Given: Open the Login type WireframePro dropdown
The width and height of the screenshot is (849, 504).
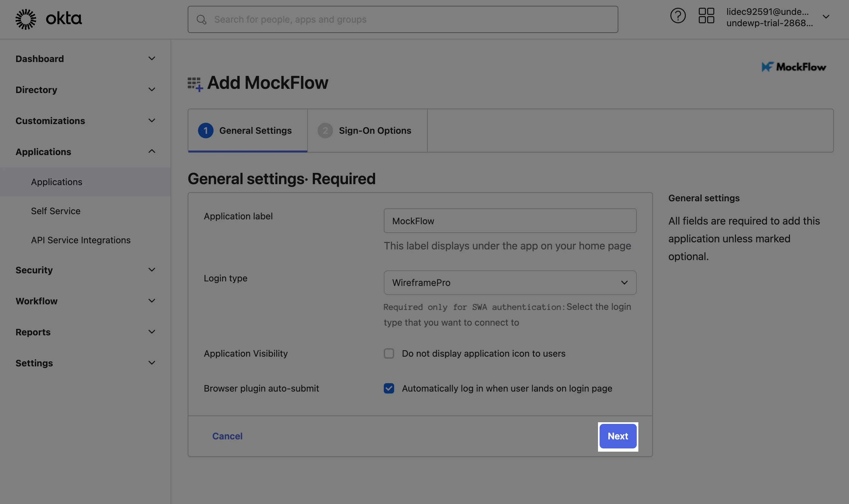Looking at the screenshot, I should (x=510, y=283).
